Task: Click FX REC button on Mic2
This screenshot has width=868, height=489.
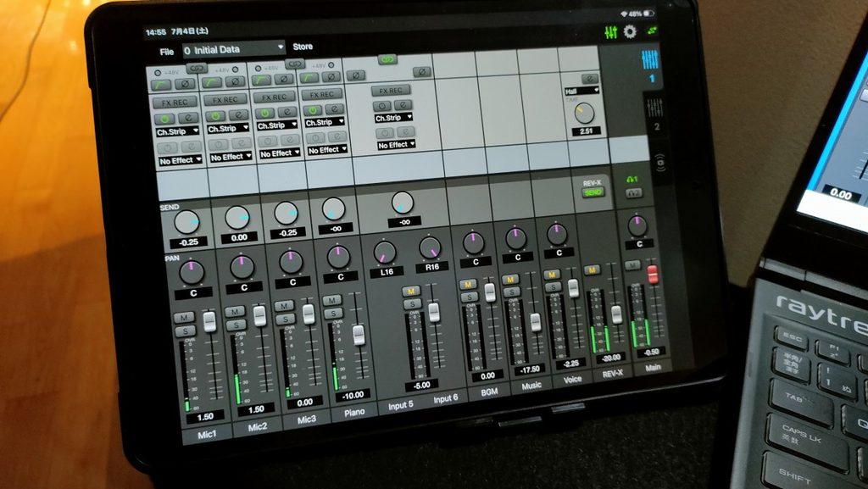Action: (x=225, y=100)
